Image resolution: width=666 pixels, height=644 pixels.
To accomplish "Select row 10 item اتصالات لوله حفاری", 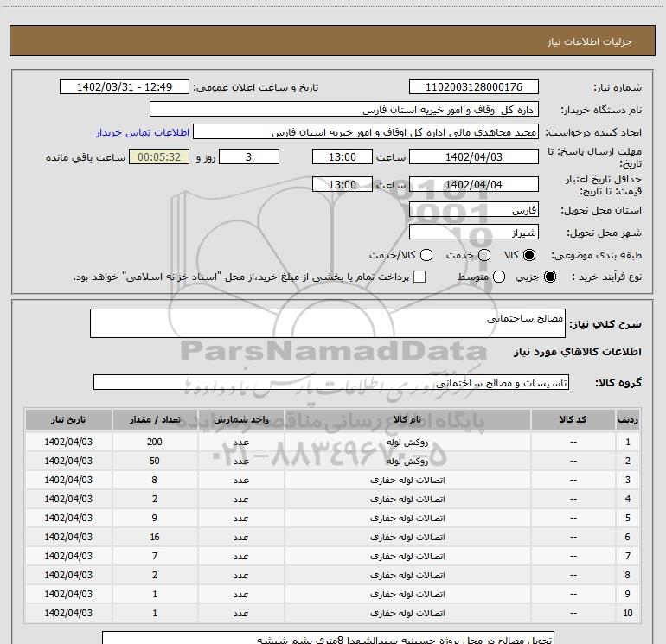I will (407, 613).
